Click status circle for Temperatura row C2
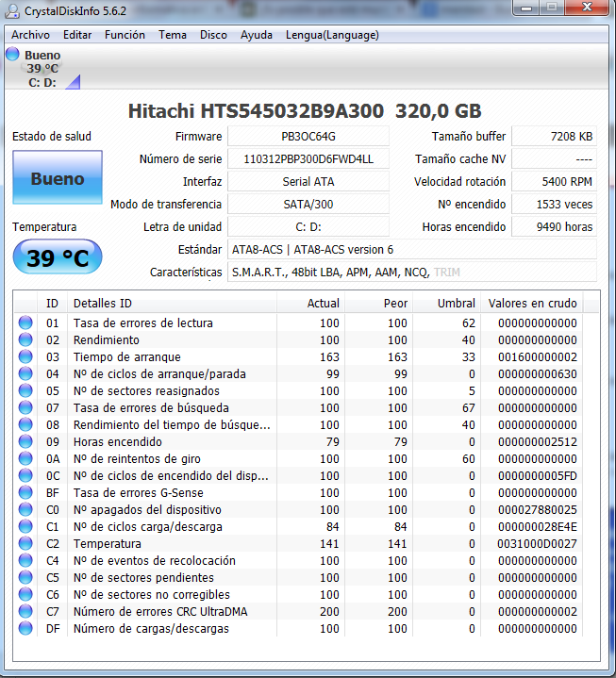 pyautogui.click(x=25, y=543)
